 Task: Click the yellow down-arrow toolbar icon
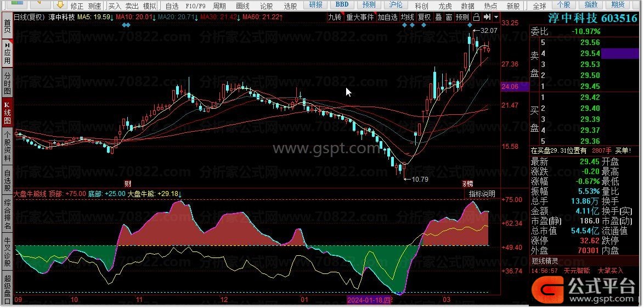[x=60, y=4]
